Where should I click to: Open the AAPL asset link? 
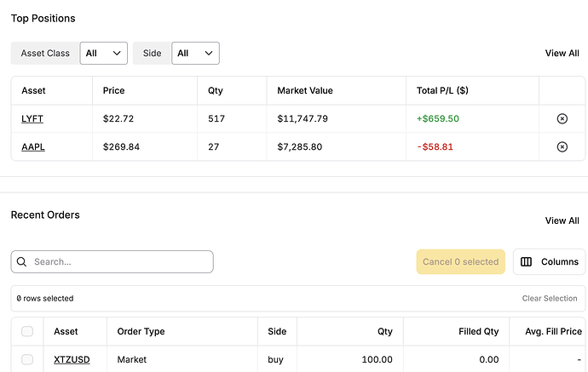coord(33,147)
